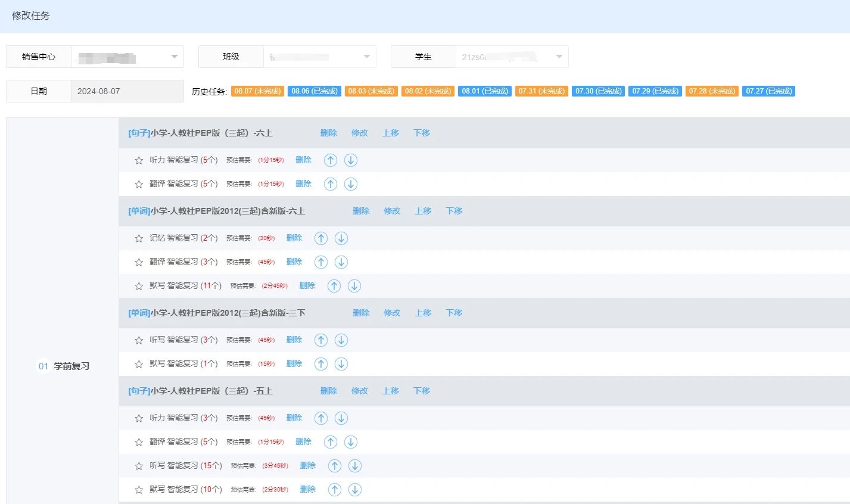Click title [单词]小学-人教社PEP版2012(三起)含新版-六上

[217, 211]
